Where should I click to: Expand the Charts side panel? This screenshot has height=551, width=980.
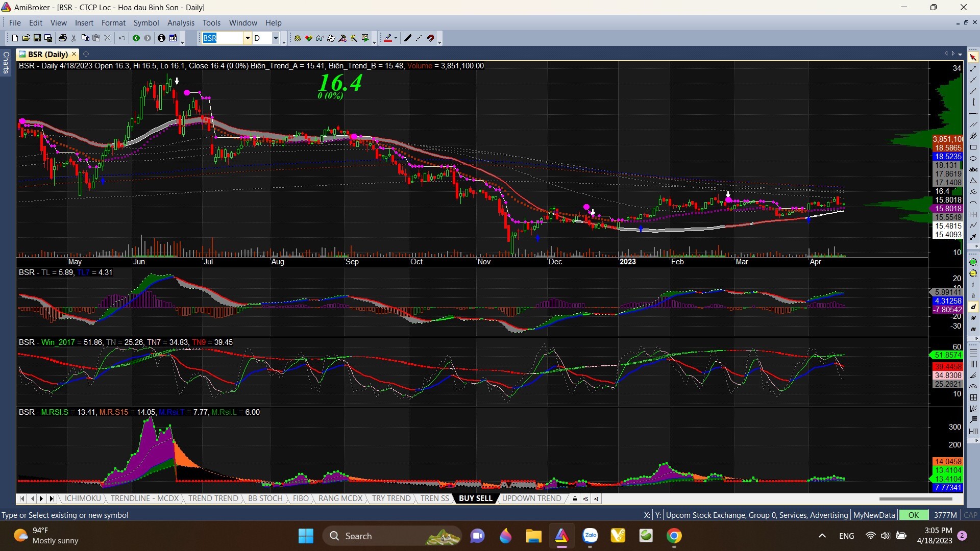click(x=6, y=62)
